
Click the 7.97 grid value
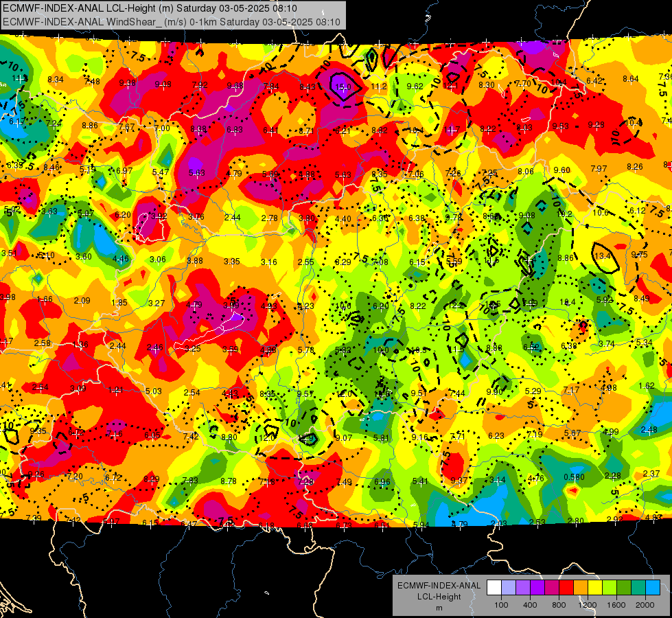pyautogui.click(x=599, y=169)
